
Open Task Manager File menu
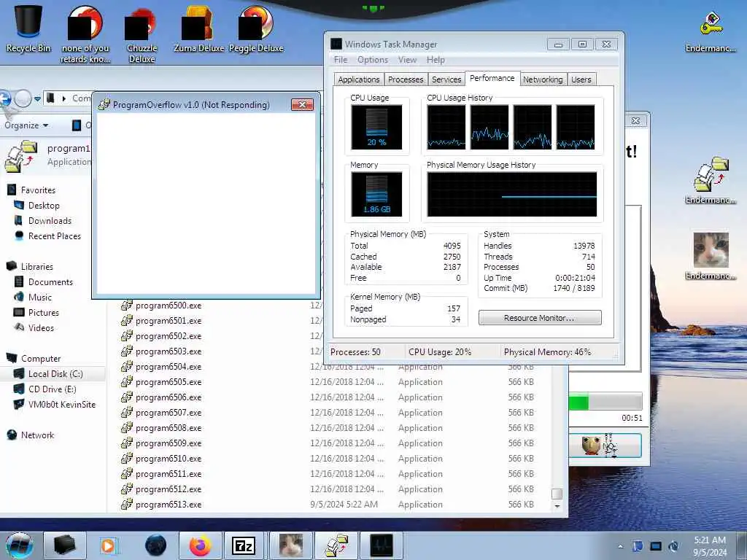point(341,60)
